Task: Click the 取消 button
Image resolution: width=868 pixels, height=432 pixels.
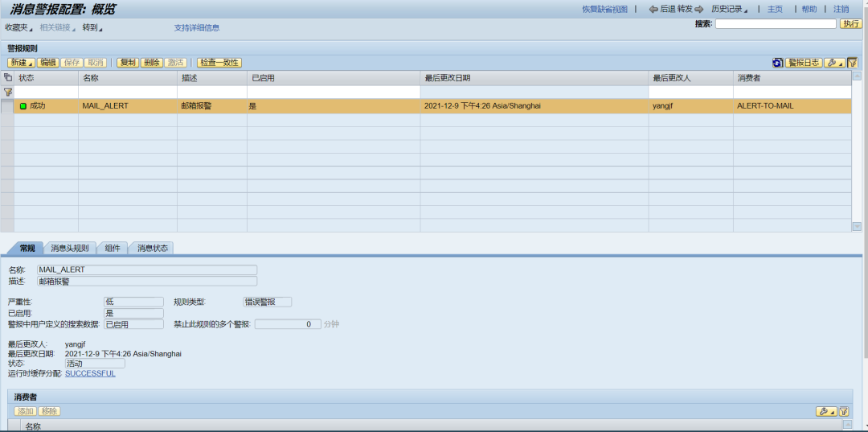Action: pos(96,63)
